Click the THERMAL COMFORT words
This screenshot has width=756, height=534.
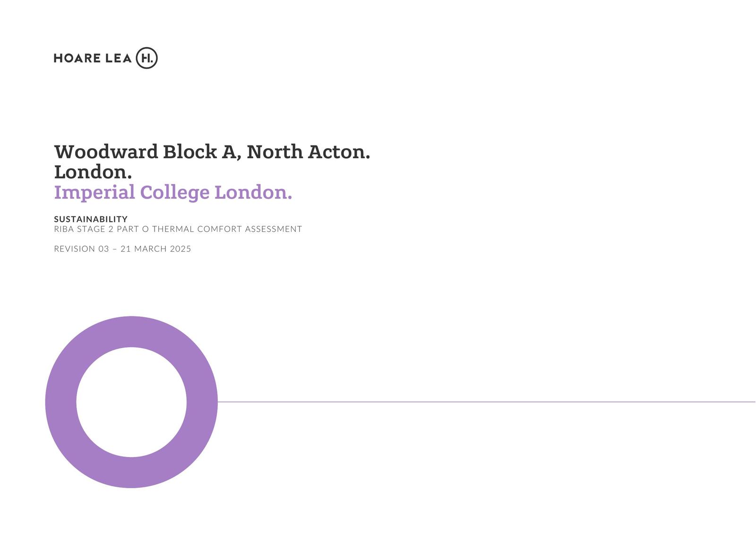click(197, 229)
